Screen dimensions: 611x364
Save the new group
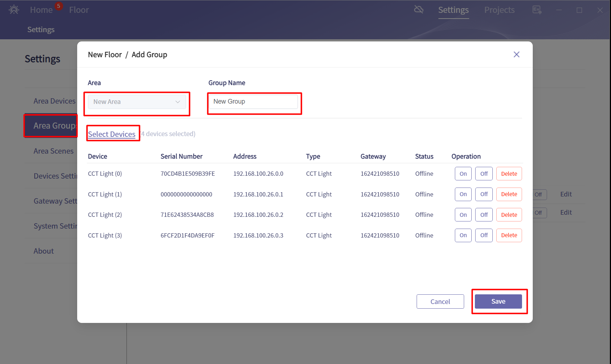(498, 301)
